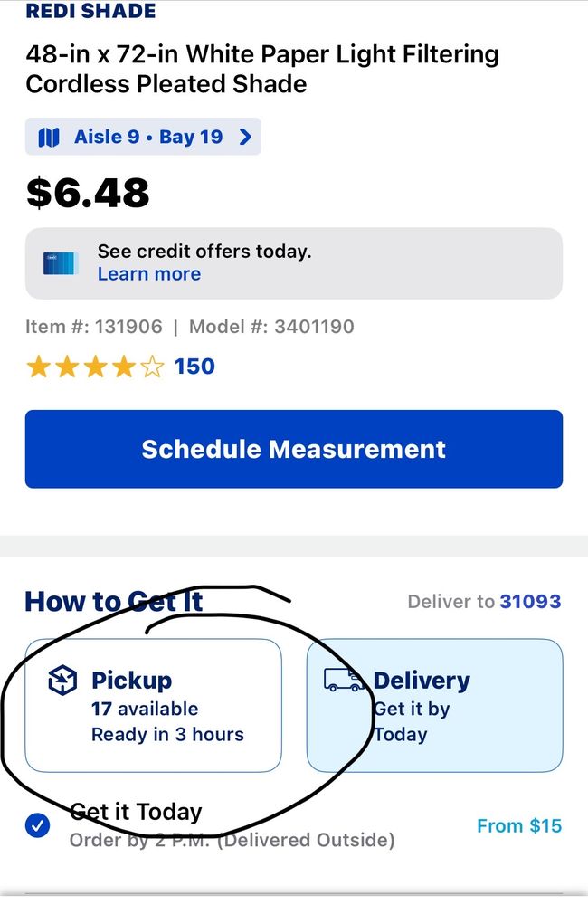Tap the store map icon beside Aisle 9
Image resolution: width=588 pixels, height=905 pixels.
[x=49, y=138]
